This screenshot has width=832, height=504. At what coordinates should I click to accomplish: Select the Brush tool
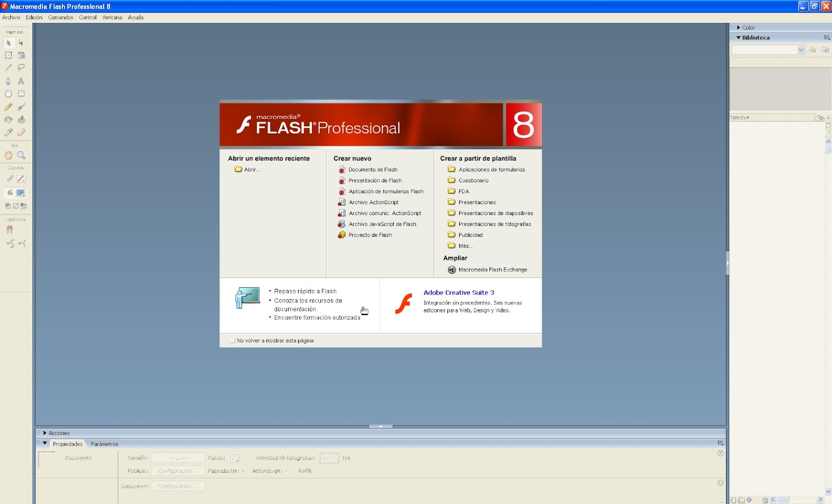click(x=22, y=106)
